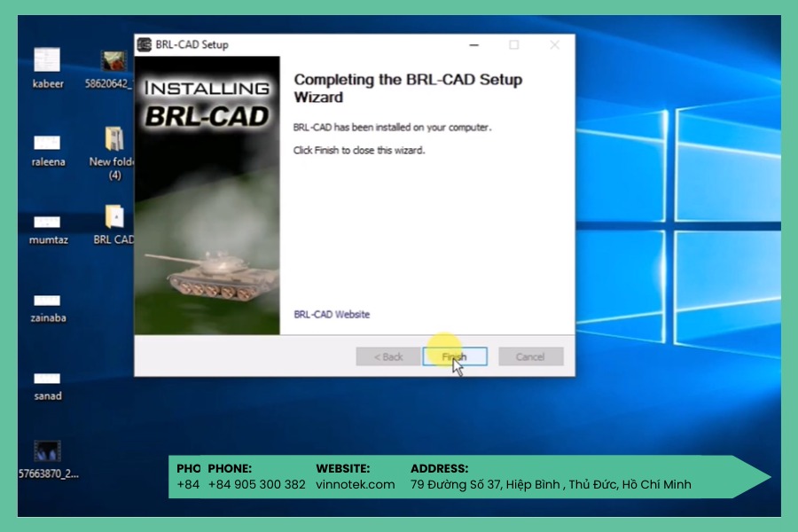
Task: Click the 'Completing the BRL-CAD Setup Wizard' heading
Action: click(408, 88)
